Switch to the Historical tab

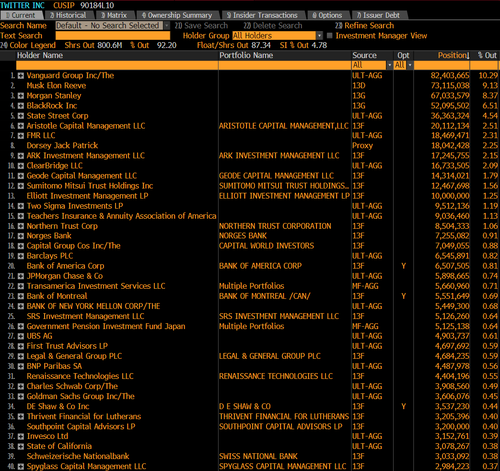pyautogui.click(x=68, y=15)
